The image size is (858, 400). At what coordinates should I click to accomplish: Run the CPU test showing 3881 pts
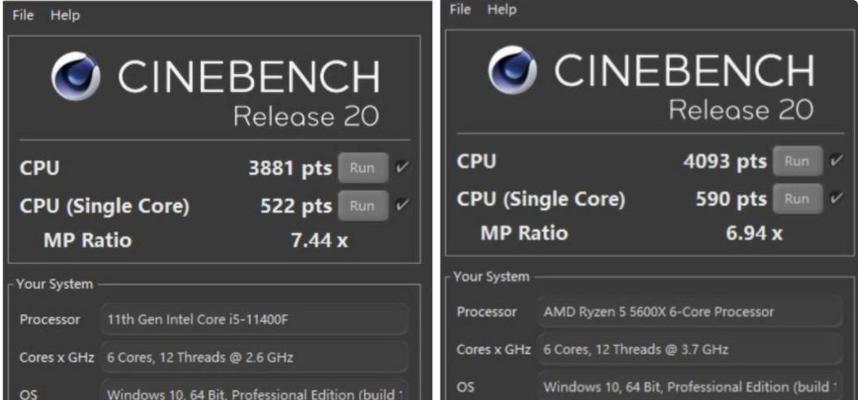click(363, 167)
